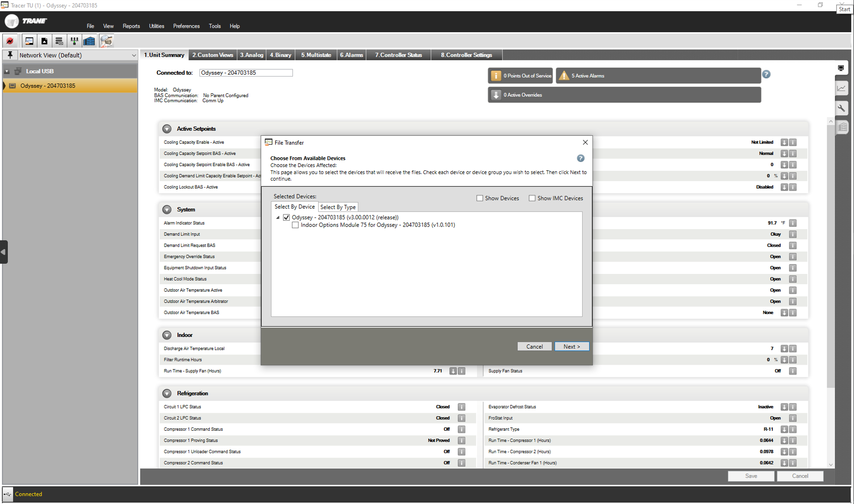Switch to Select By Type tab

pos(338,207)
